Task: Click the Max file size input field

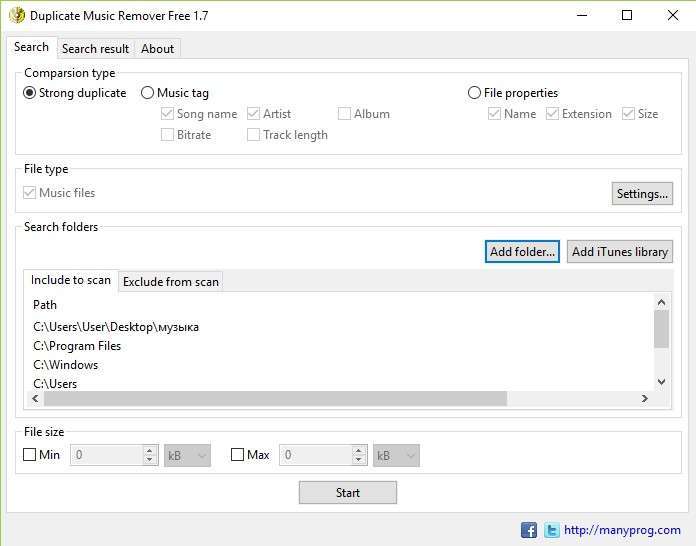Action: click(315, 455)
